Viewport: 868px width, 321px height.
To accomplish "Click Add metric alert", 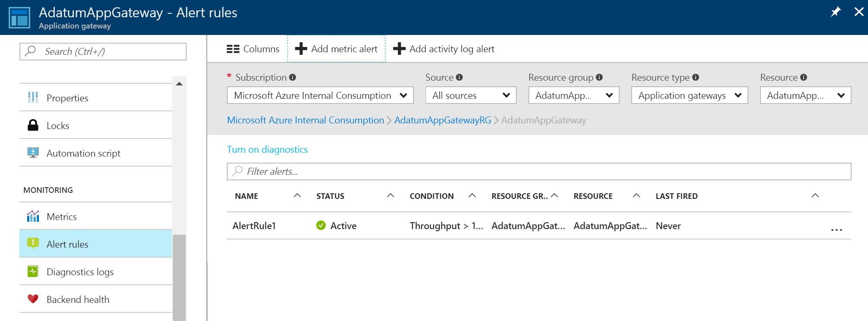I will [336, 49].
